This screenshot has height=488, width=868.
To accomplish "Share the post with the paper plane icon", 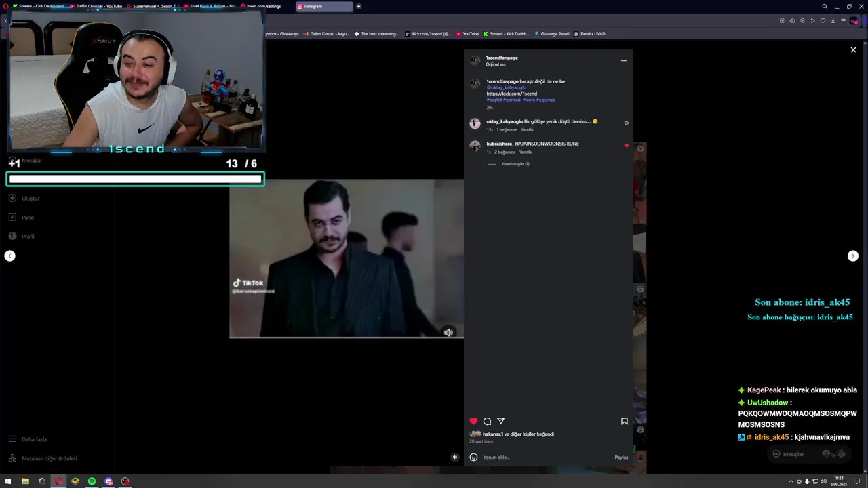I will click(x=500, y=421).
